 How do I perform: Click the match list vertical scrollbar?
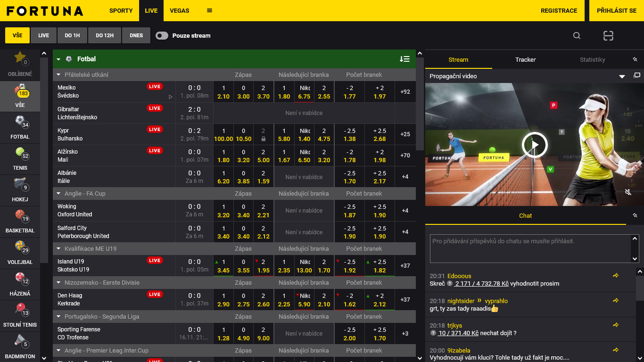[420, 104]
